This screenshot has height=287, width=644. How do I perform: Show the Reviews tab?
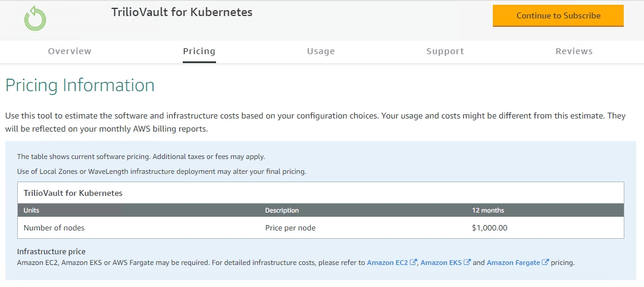pyautogui.click(x=574, y=51)
